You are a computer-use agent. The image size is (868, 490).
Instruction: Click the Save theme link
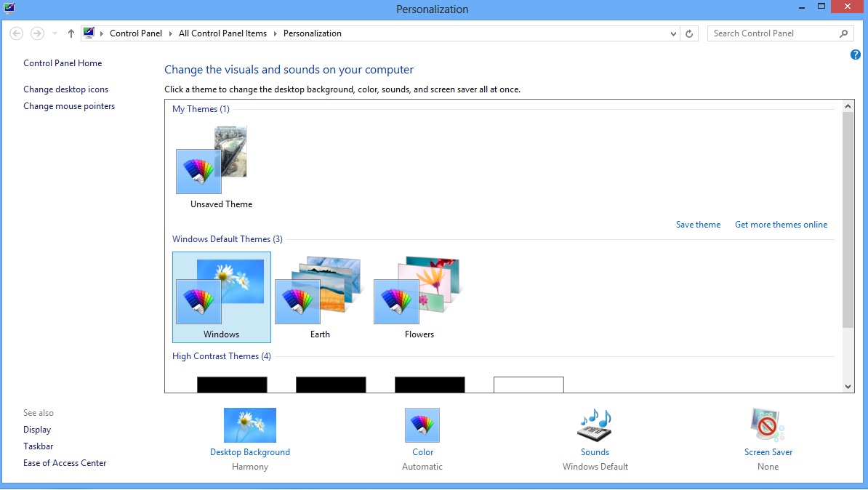(698, 224)
